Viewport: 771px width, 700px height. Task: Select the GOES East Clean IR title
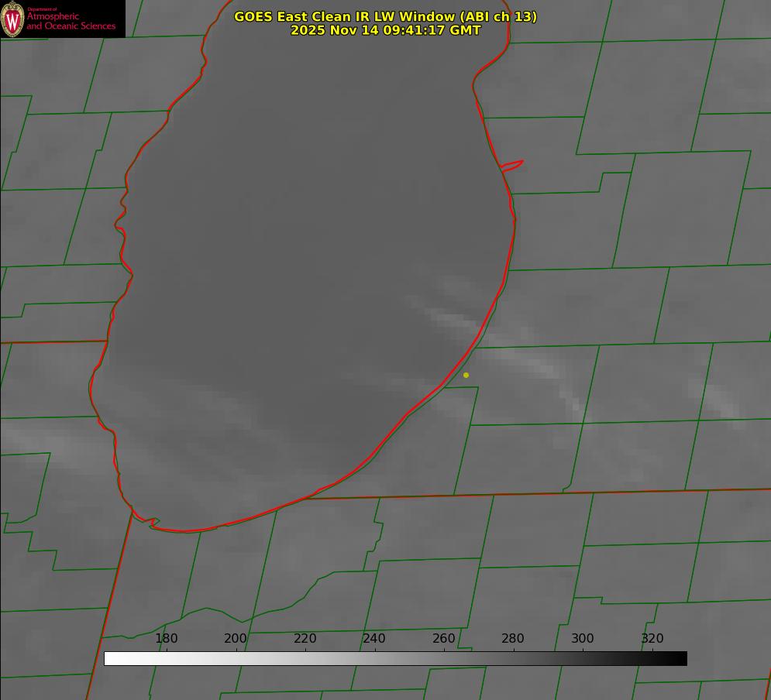[385, 16]
